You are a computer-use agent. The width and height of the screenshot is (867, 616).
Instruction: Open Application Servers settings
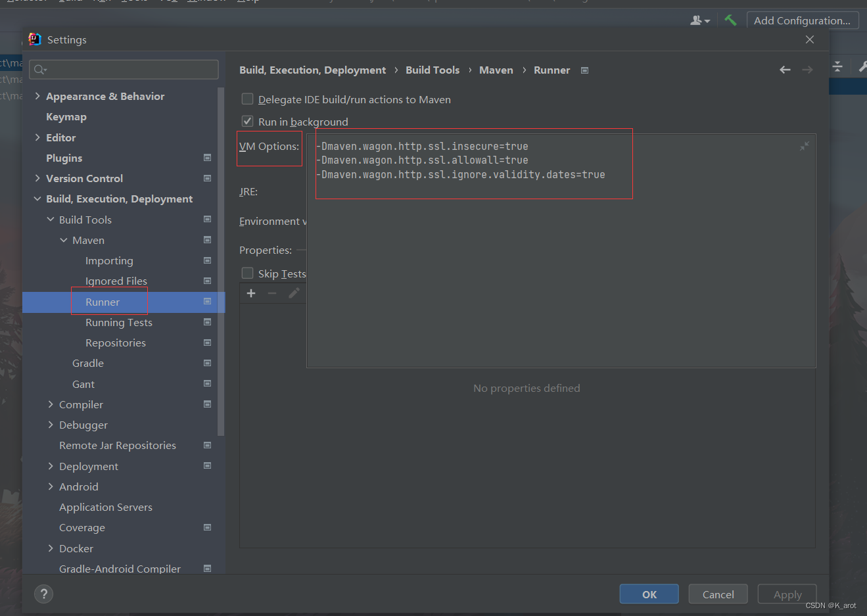tap(106, 507)
